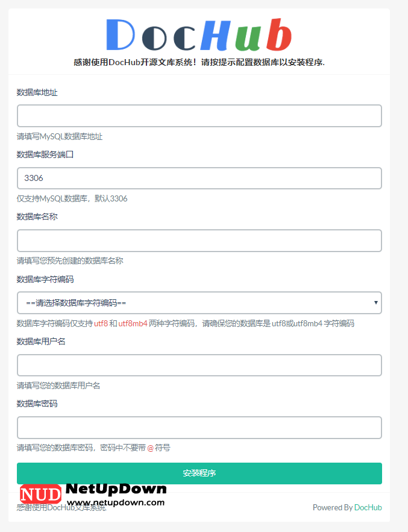Click the hint 请填写您预先创建的数据库名称

(x=70, y=261)
